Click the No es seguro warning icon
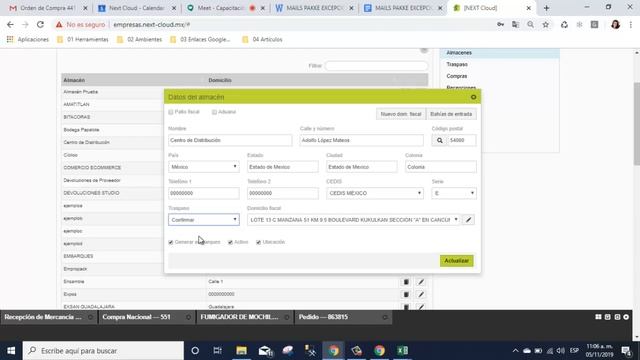The width and height of the screenshot is (640, 360). pos(59,24)
